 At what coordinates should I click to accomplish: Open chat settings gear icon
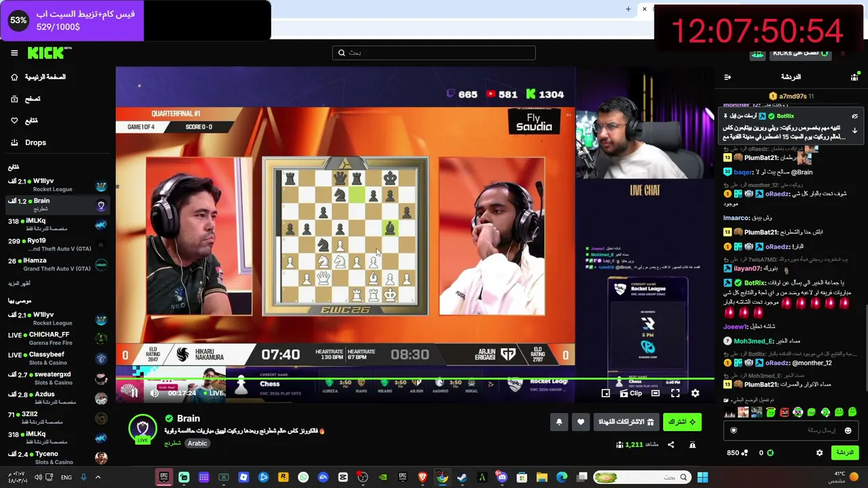click(819, 453)
